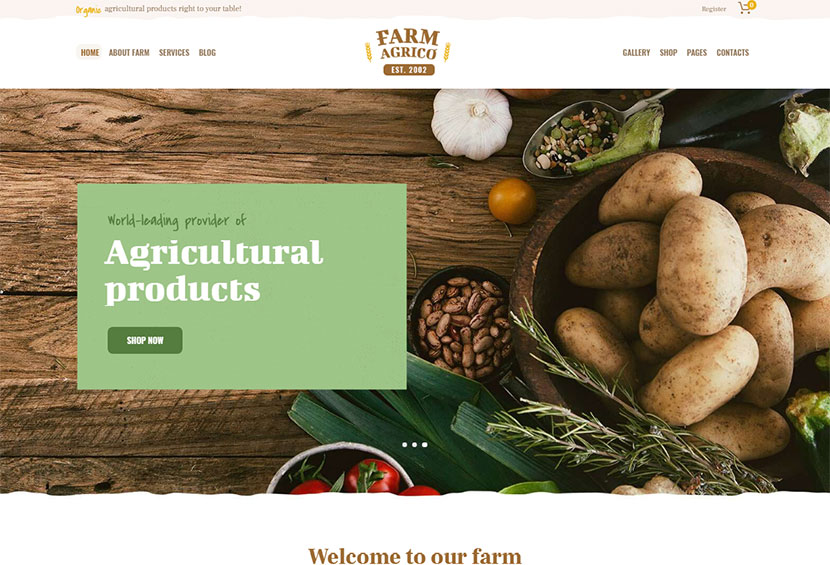This screenshot has height=565, width=830.
Task: Click the cart item count badge
Action: click(751, 5)
